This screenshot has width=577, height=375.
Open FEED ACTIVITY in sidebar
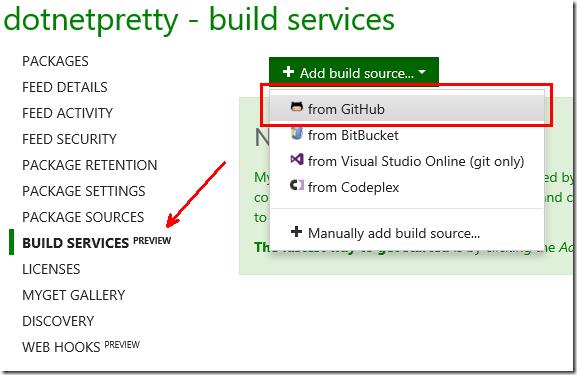coord(67,113)
